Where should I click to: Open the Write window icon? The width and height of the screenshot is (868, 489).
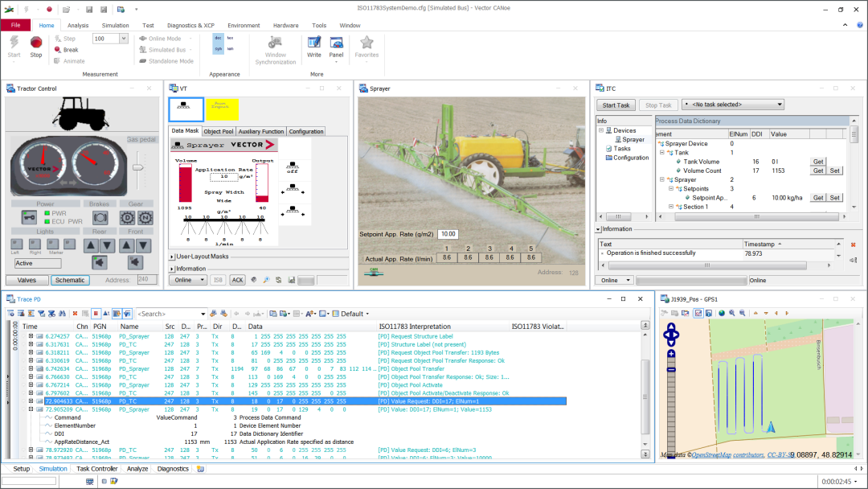tap(314, 43)
